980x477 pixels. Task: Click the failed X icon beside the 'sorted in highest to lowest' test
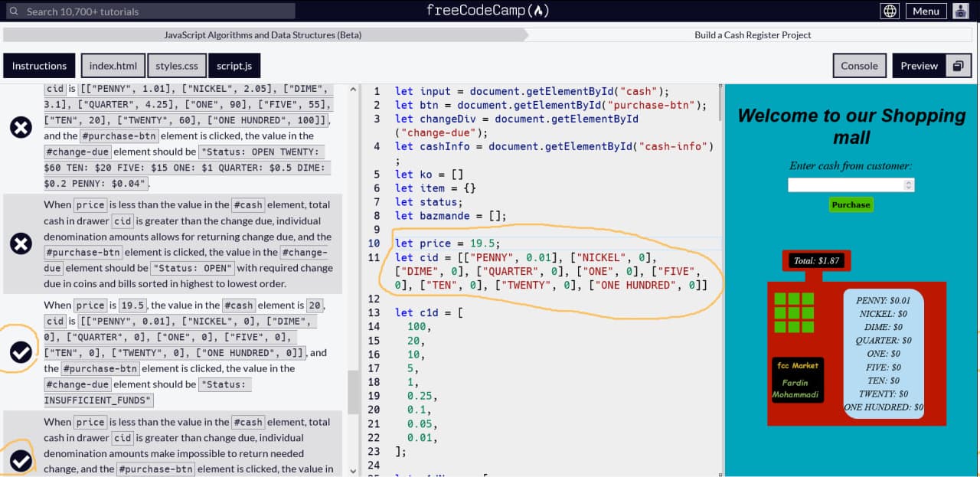point(21,244)
